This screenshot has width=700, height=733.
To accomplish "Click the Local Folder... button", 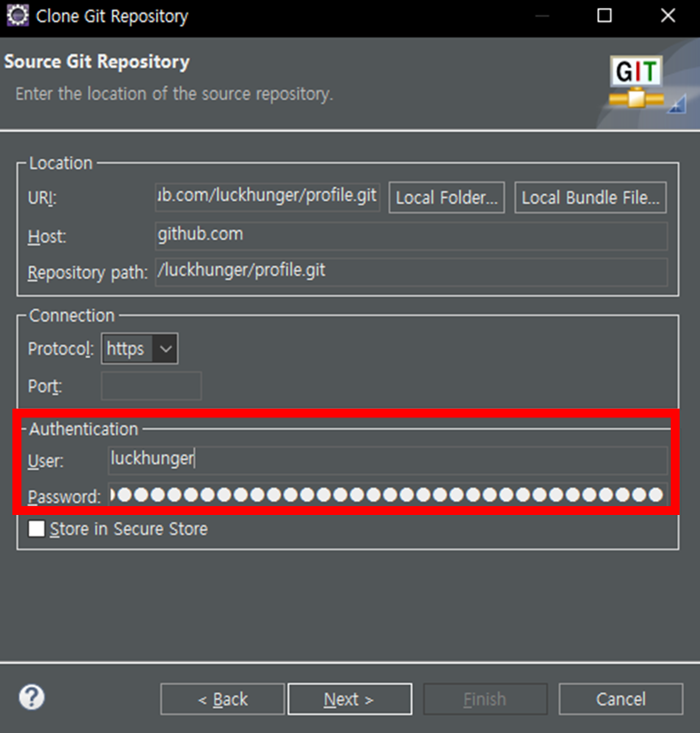I will tap(447, 198).
